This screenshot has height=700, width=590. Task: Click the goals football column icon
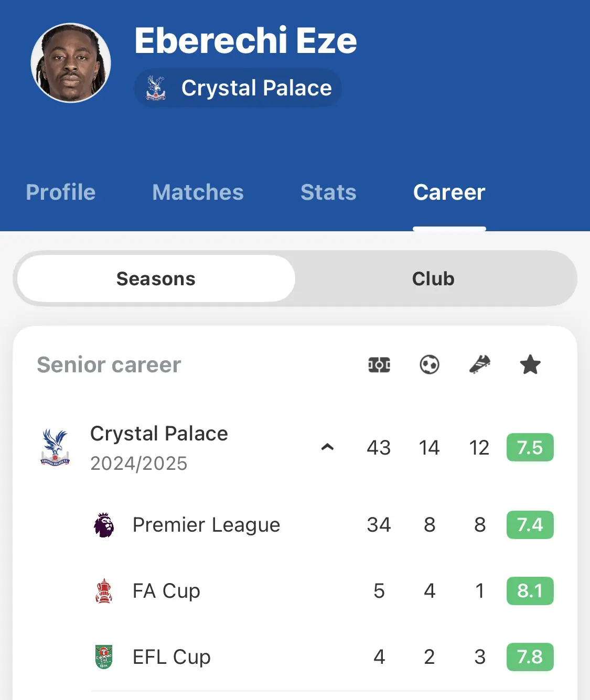[x=430, y=364]
